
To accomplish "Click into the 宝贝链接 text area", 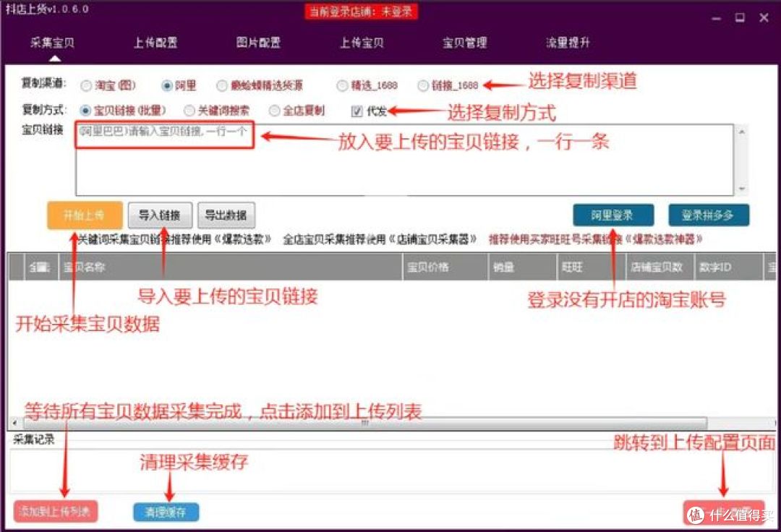I will pos(404,160).
